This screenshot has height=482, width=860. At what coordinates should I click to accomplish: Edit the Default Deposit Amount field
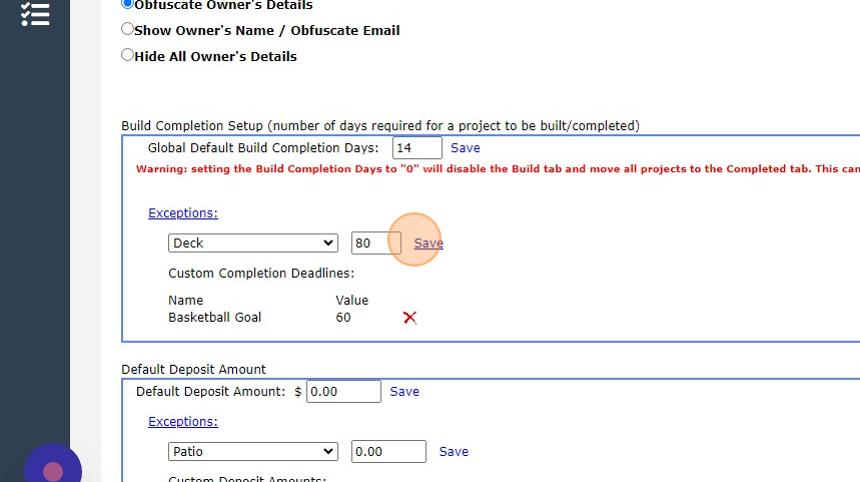click(343, 392)
